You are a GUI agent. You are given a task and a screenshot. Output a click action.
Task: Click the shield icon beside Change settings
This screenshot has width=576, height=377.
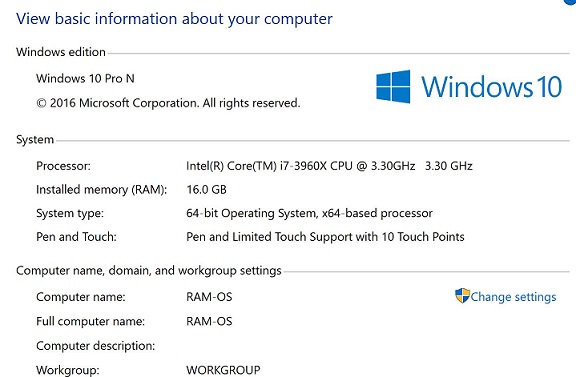click(x=462, y=296)
